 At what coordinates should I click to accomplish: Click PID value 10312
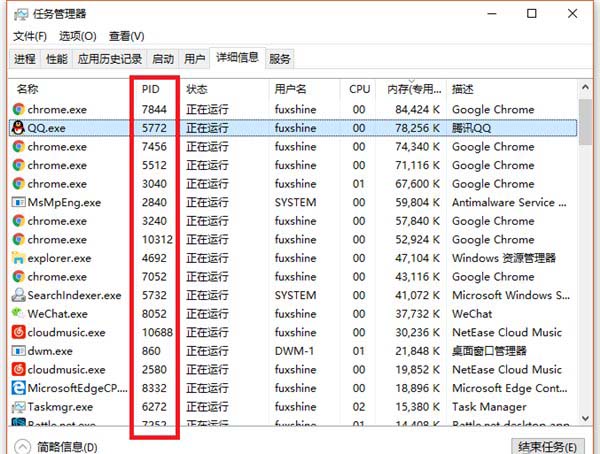[x=157, y=239]
